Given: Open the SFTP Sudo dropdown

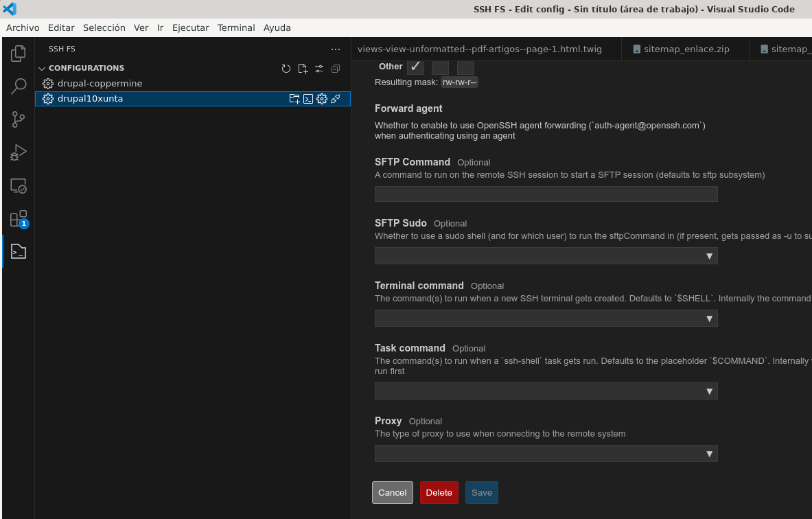Looking at the screenshot, I should pos(546,256).
